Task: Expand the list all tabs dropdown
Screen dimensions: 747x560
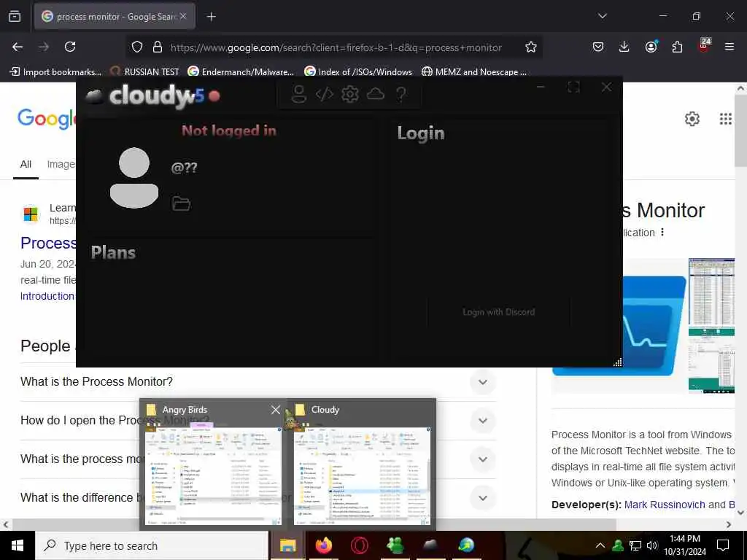Action: [602, 16]
